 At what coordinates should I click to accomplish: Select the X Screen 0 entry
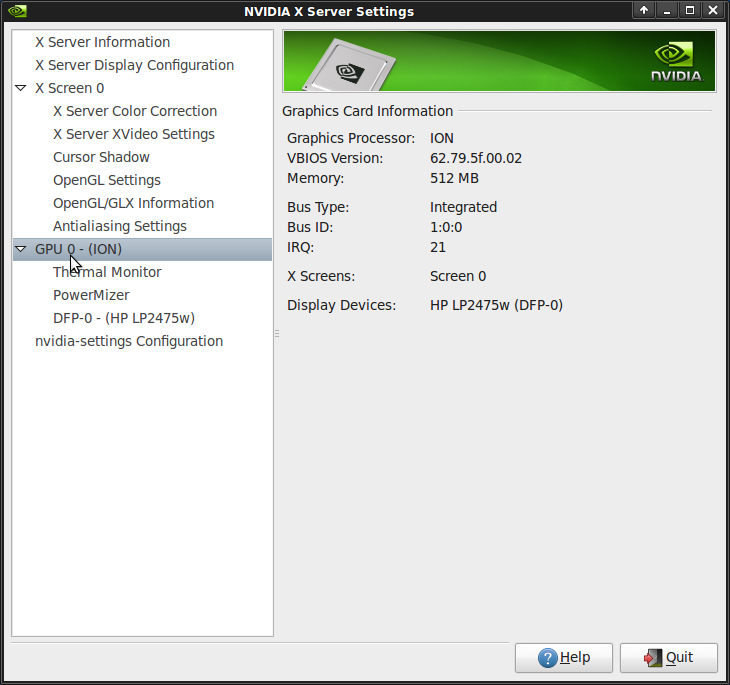click(70, 88)
